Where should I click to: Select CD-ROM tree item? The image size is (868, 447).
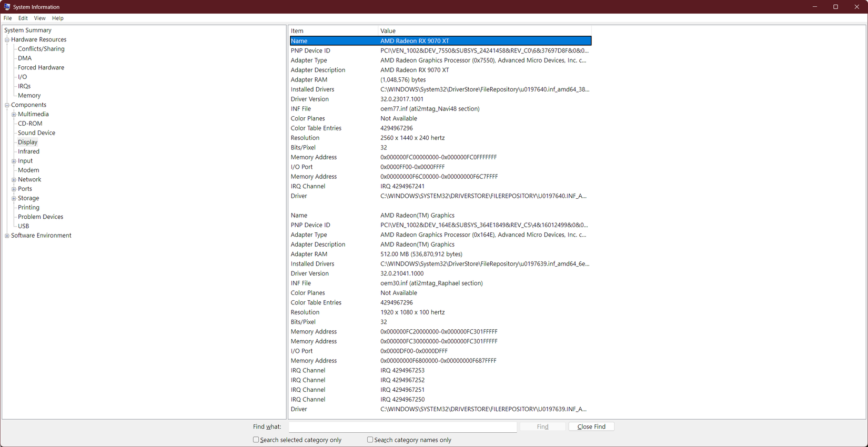[x=30, y=124]
